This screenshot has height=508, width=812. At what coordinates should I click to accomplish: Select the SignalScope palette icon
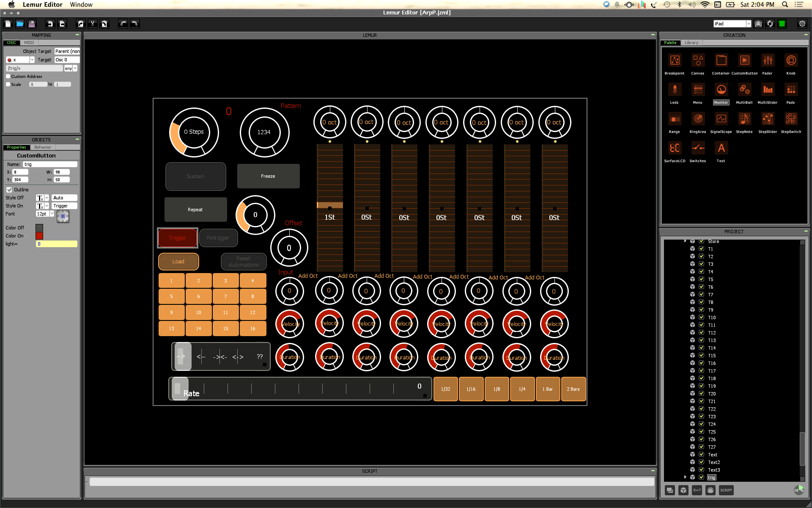click(x=721, y=119)
